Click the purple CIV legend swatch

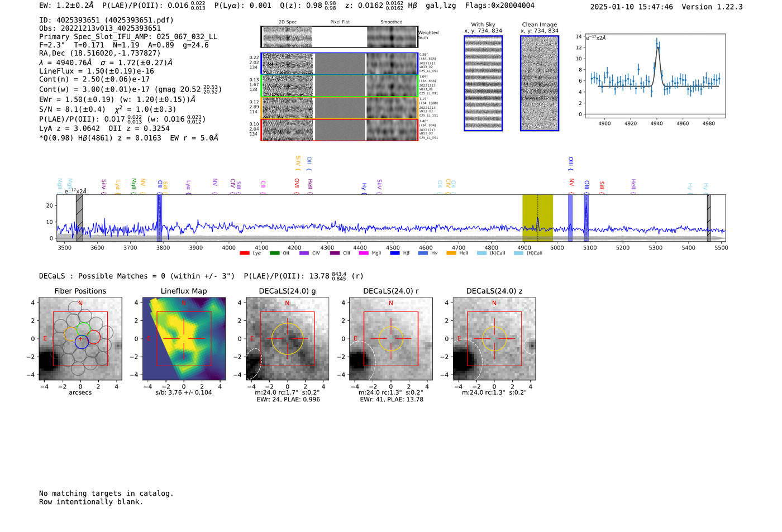pyautogui.click(x=304, y=253)
